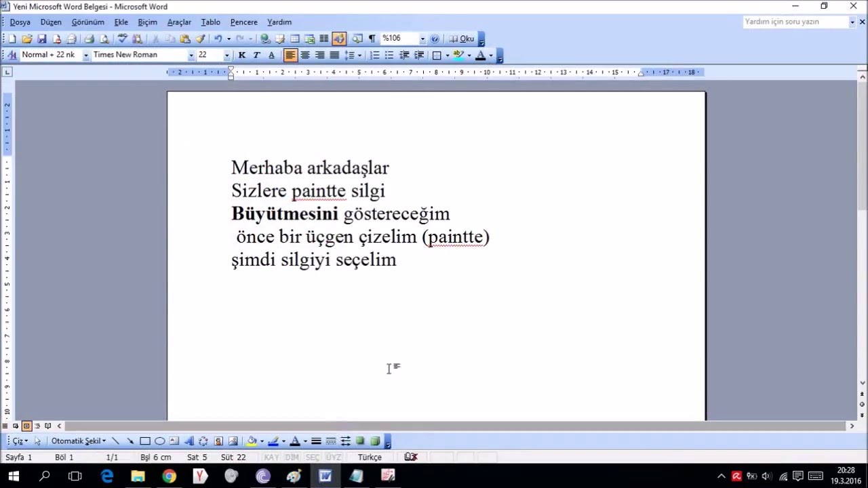
Task: Insert a picture from file
Action: tap(233, 441)
